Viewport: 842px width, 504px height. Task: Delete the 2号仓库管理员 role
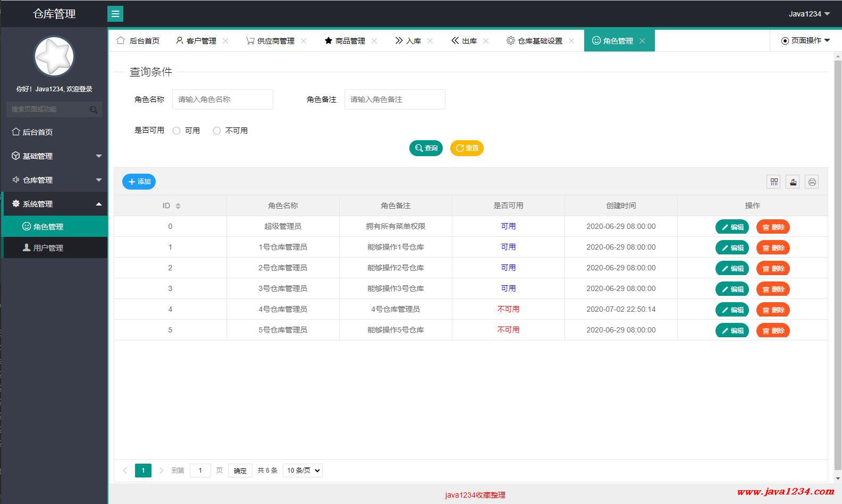[x=773, y=268]
